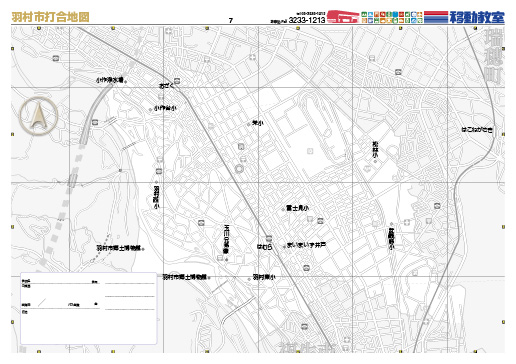Click the colorful icon grid in header

(392, 17)
